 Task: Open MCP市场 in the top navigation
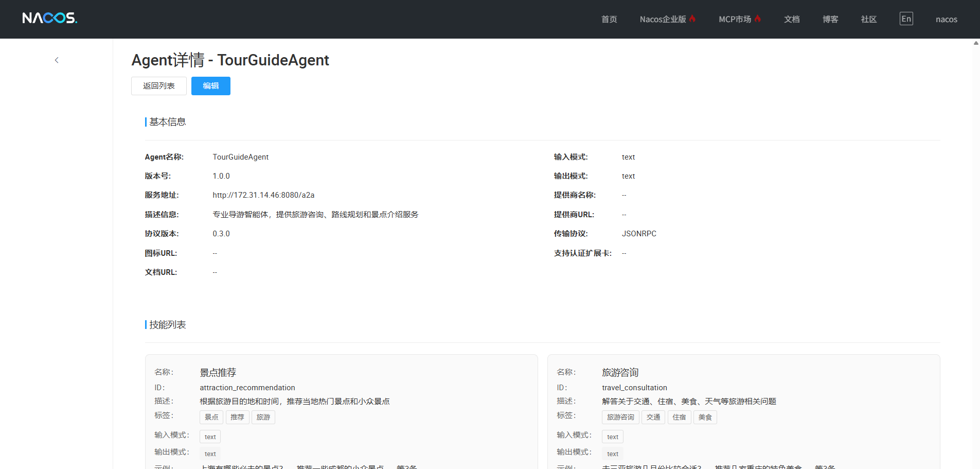point(740,19)
